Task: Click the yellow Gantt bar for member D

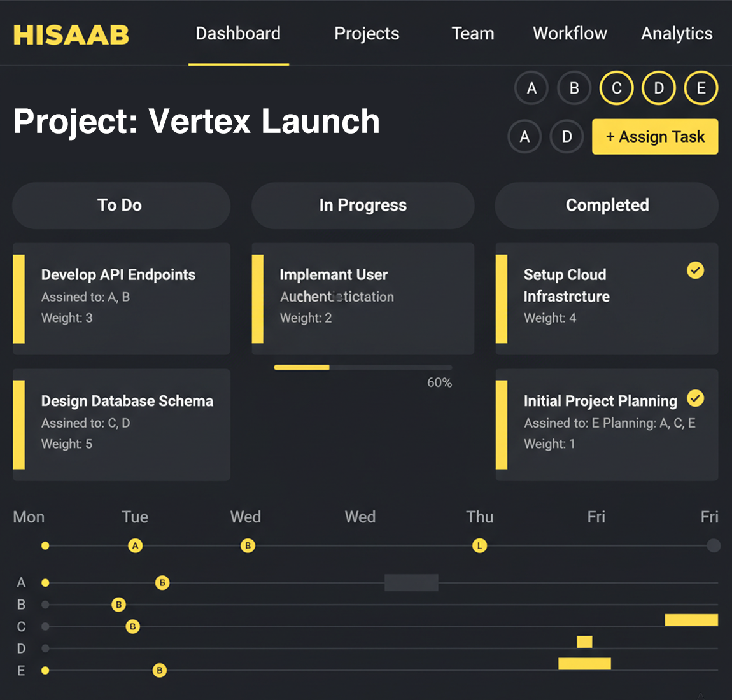Action: click(584, 641)
